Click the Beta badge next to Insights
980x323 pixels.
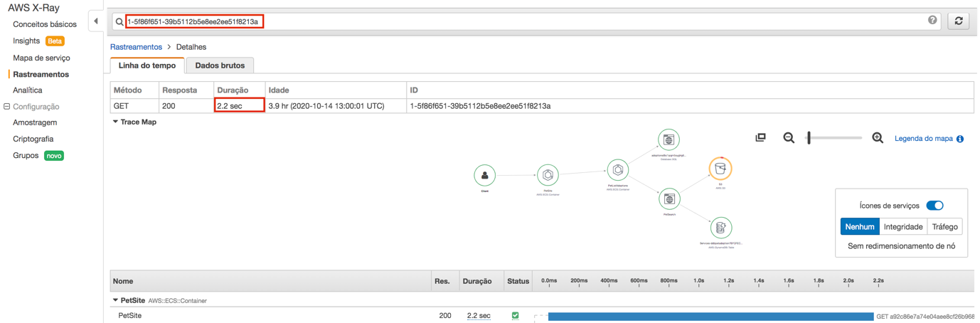pyautogui.click(x=55, y=41)
